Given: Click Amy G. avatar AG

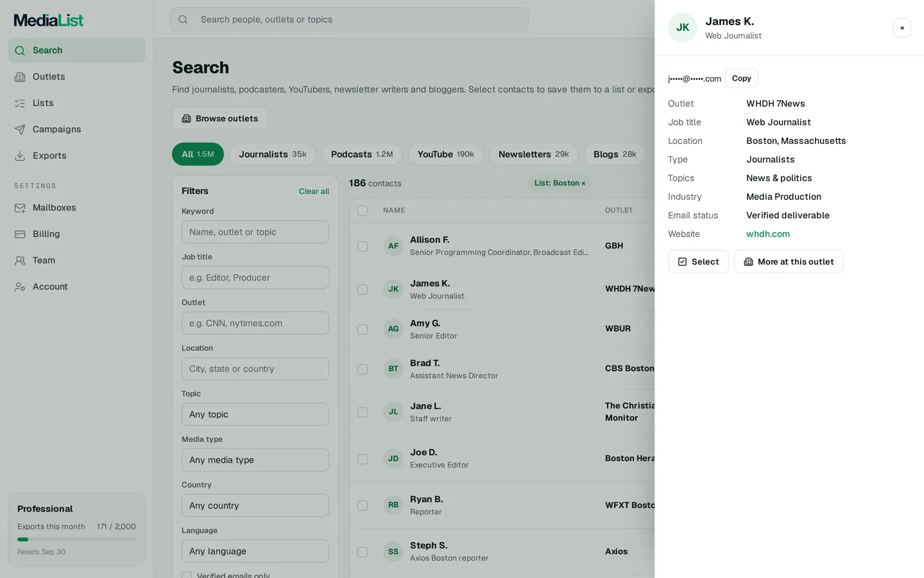Looking at the screenshot, I should [x=393, y=329].
